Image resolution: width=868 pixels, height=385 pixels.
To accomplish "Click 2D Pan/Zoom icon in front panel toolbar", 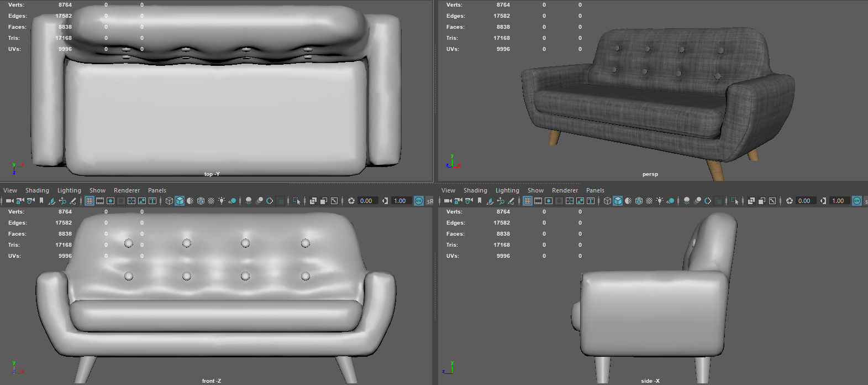I will coord(62,201).
